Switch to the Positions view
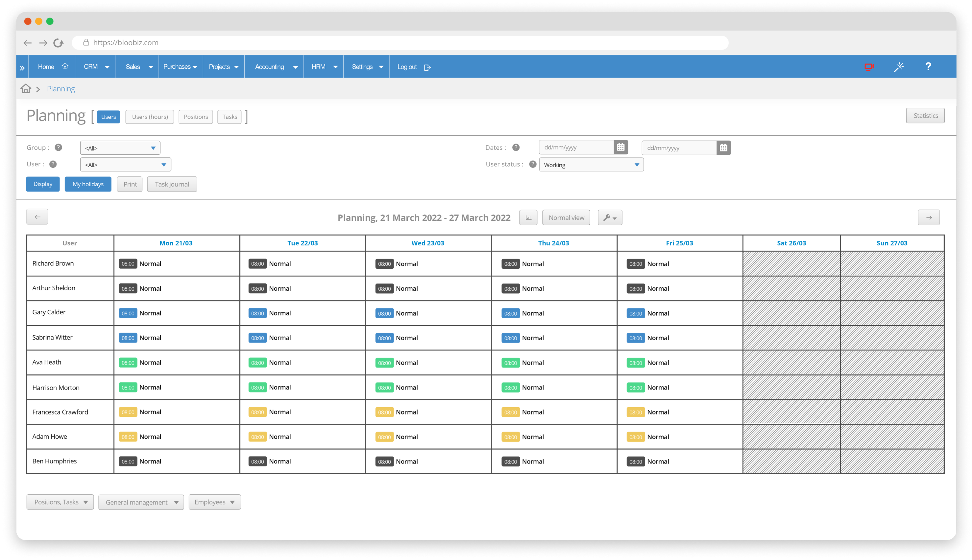This screenshot has height=560, width=972. click(x=196, y=117)
